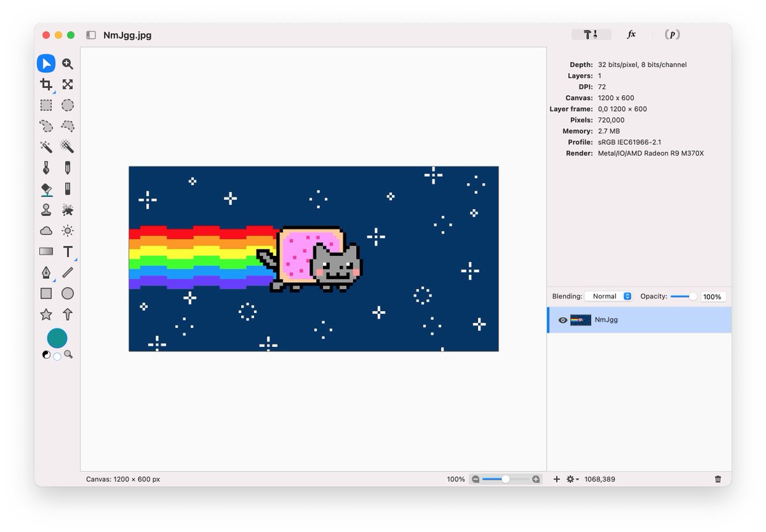Toggle fill/stroke color swap near the color well
766x532 pixels.
(x=47, y=354)
